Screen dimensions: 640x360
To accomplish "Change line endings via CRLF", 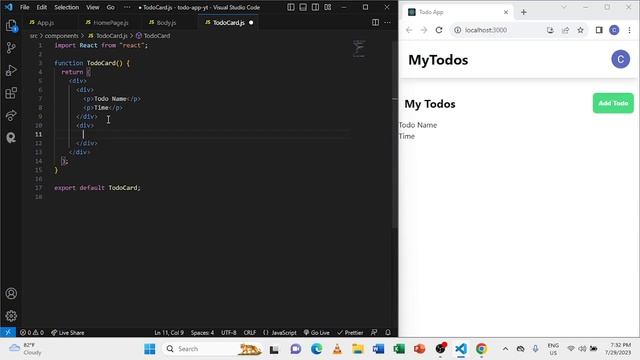I will (x=250, y=332).
